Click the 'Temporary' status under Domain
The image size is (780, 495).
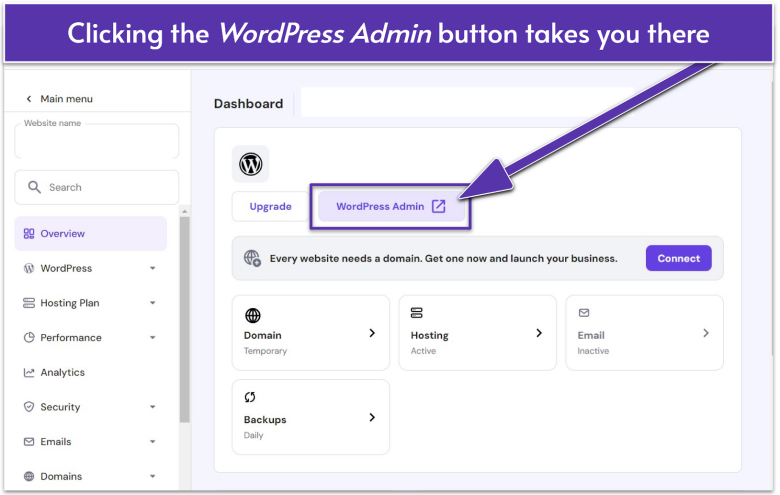(265, 351)
